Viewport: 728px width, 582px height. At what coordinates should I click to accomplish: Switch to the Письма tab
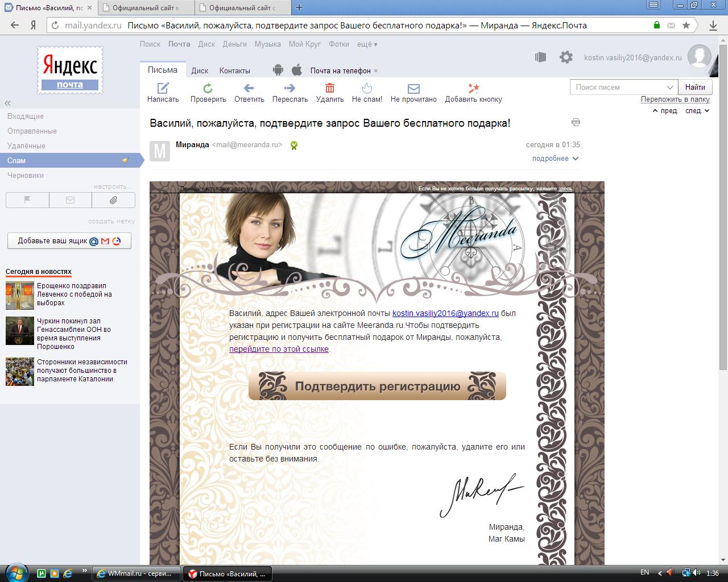click(x=163, y=70)
